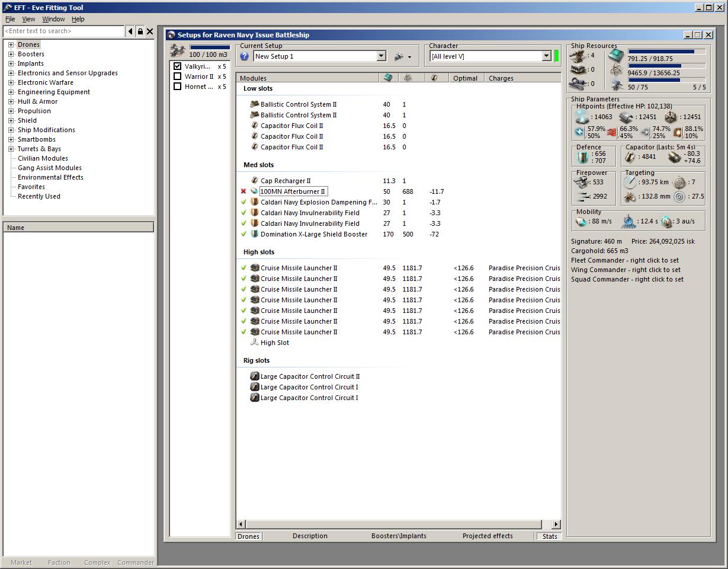Click the turret hardpoints icon in Ship Resources
Image resolution: width=728 pixels, height=569 pixels.
578,56
